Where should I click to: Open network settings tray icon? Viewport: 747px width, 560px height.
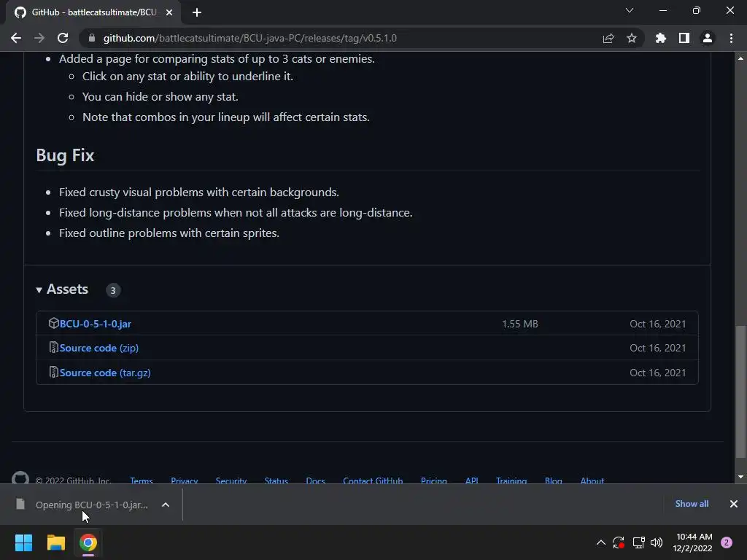point(638,542)
